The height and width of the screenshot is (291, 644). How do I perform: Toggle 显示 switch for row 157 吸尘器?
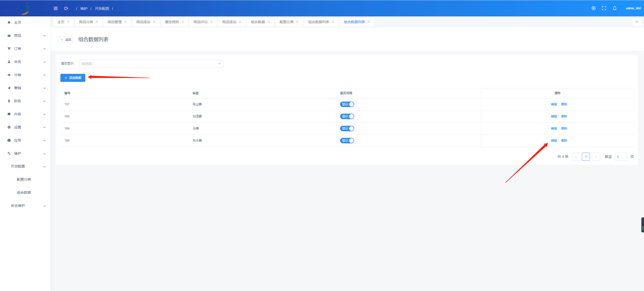click(347, 104)
